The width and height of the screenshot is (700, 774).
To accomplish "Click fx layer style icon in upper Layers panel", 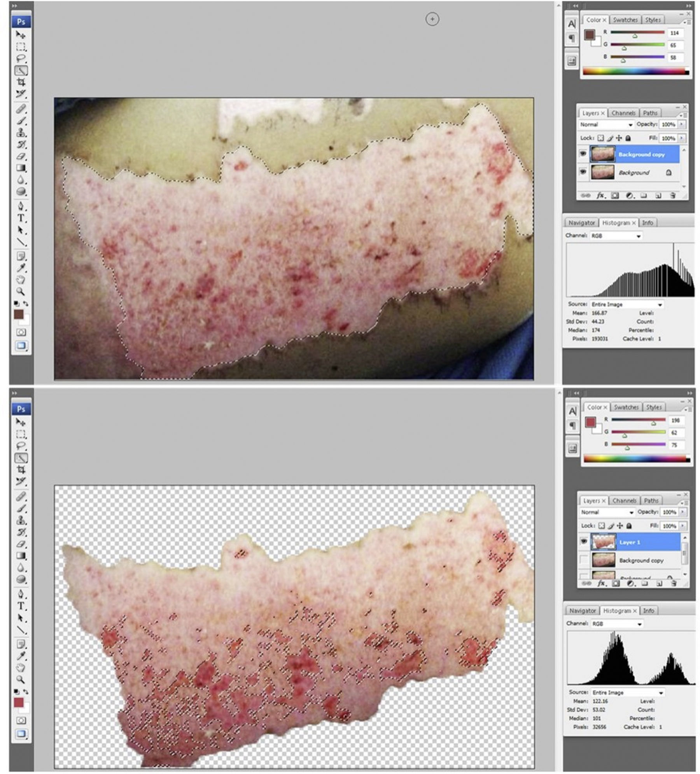I will tap(600, 196).
